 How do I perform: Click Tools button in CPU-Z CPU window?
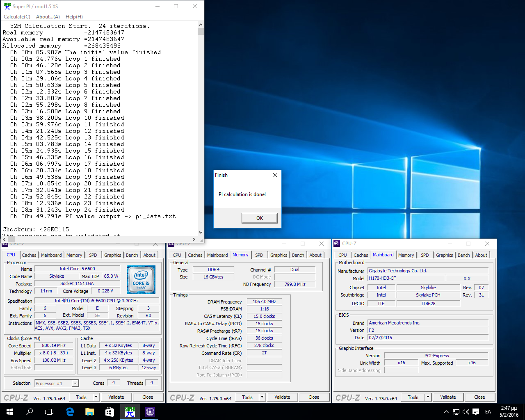(81, 397)
